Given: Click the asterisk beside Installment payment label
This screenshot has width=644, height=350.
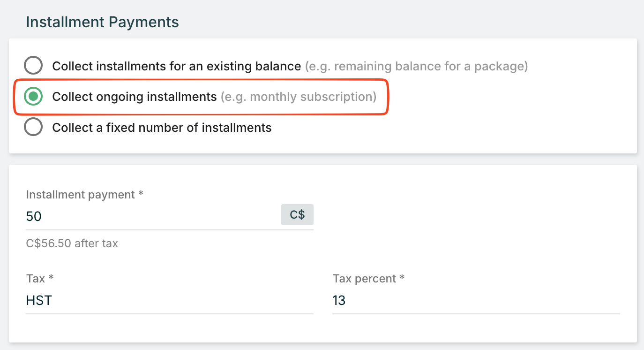Looking at the screenshot, I should click(141, 194).
